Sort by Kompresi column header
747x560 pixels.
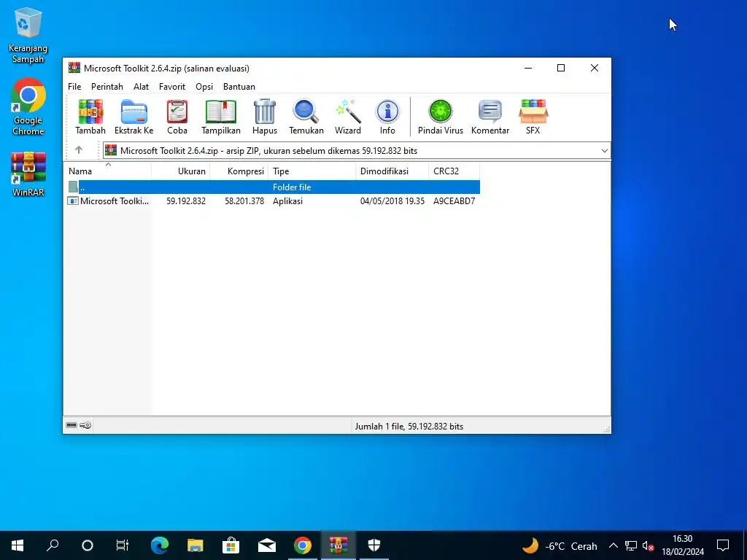pyautogui.click(x=239, y=171)
